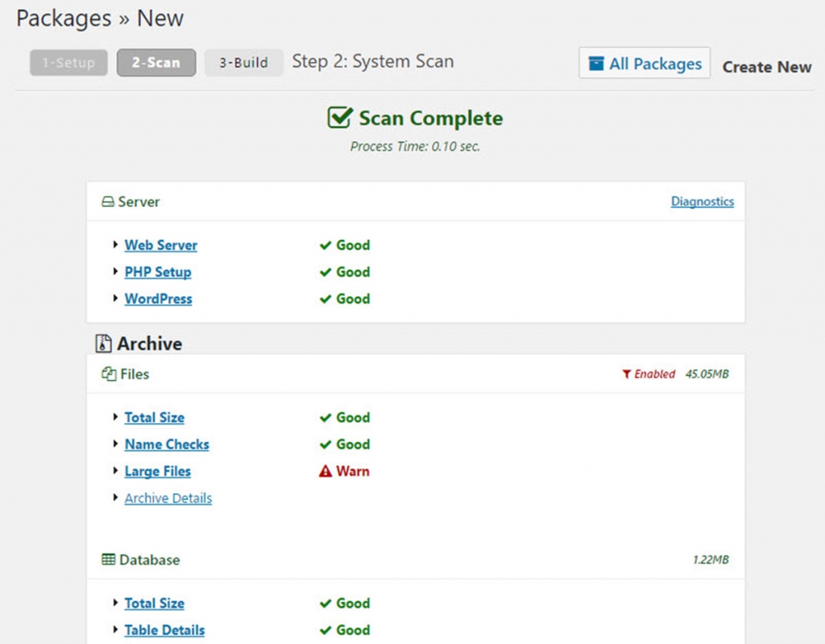Expand the Archive Details entry
Screen dimensions: 825x644
click(x=168, y=498)
